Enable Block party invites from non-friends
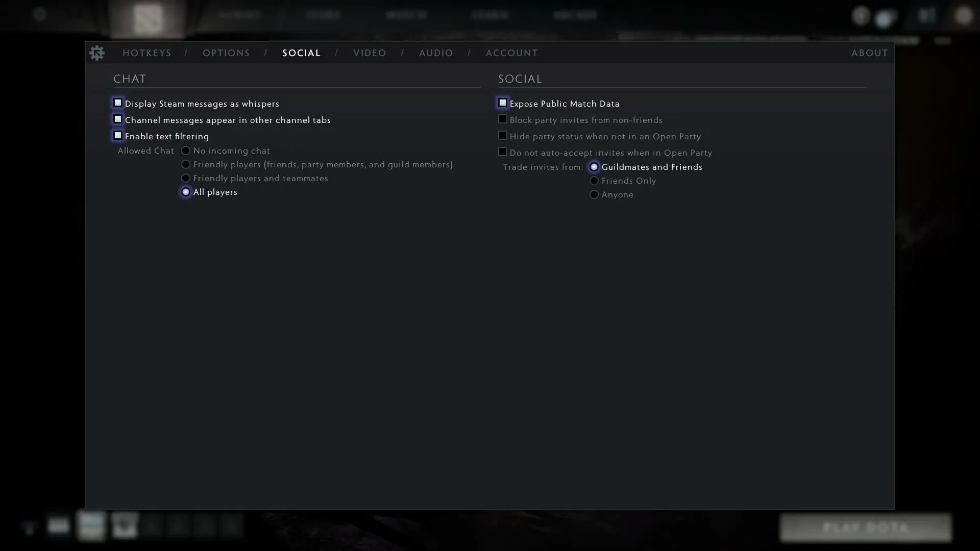Screen dimensions: 980x551 [x=503, y=119]
